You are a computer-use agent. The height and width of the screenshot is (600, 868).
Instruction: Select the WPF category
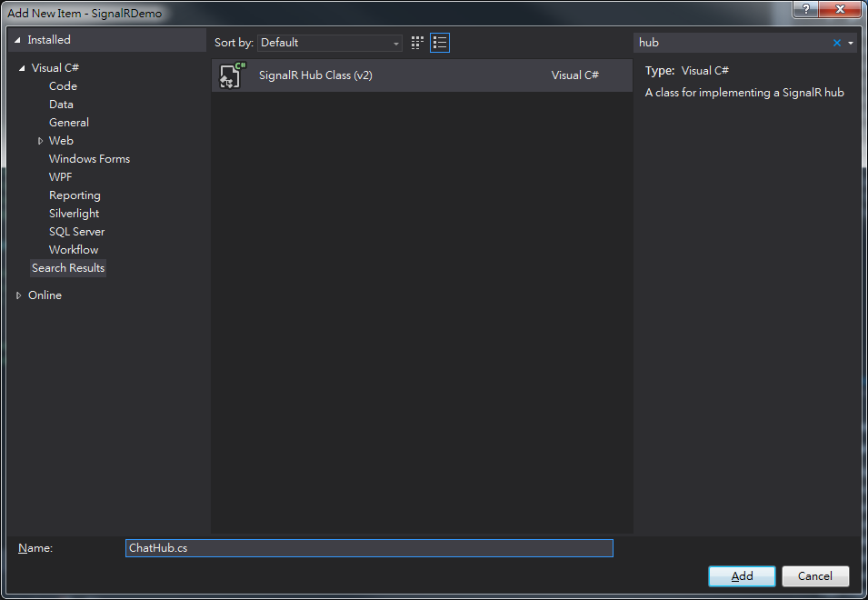pos(60,177)
